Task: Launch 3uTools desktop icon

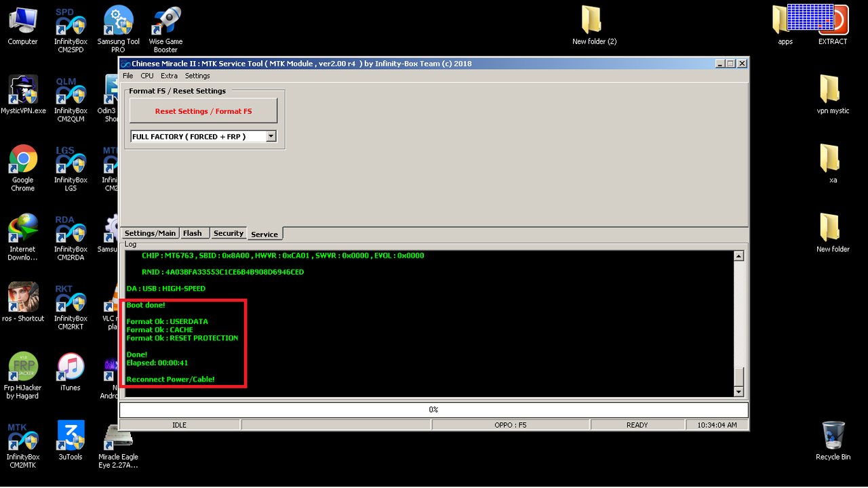Action: 71,441
